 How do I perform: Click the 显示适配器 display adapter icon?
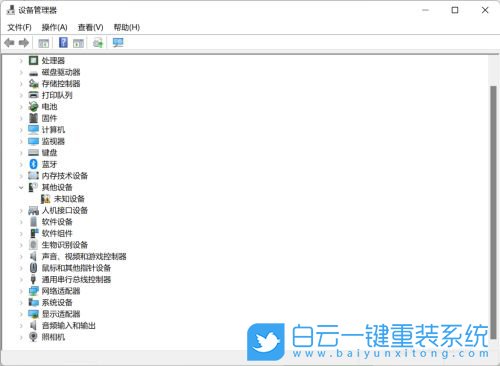(x=33, y=314)
